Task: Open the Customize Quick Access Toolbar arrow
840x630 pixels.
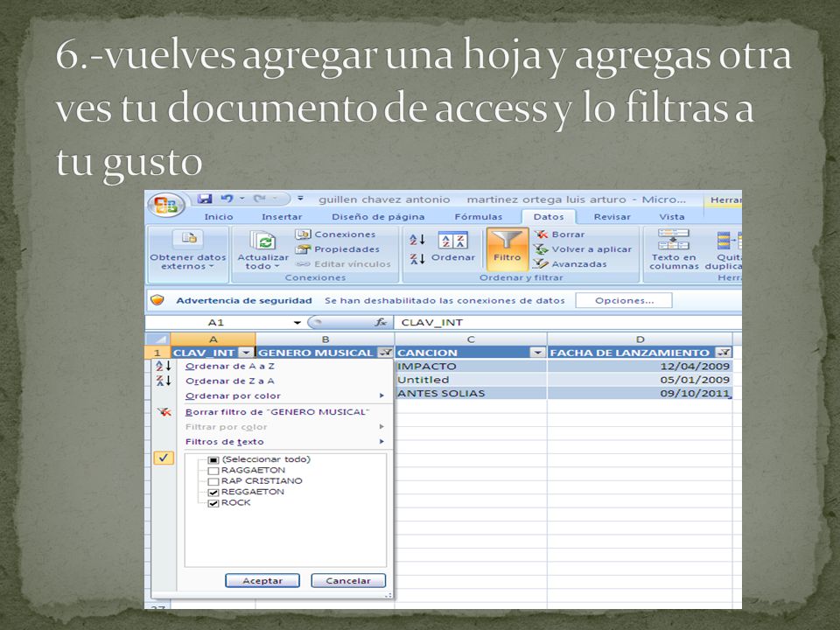Action: tap(300, 199)
